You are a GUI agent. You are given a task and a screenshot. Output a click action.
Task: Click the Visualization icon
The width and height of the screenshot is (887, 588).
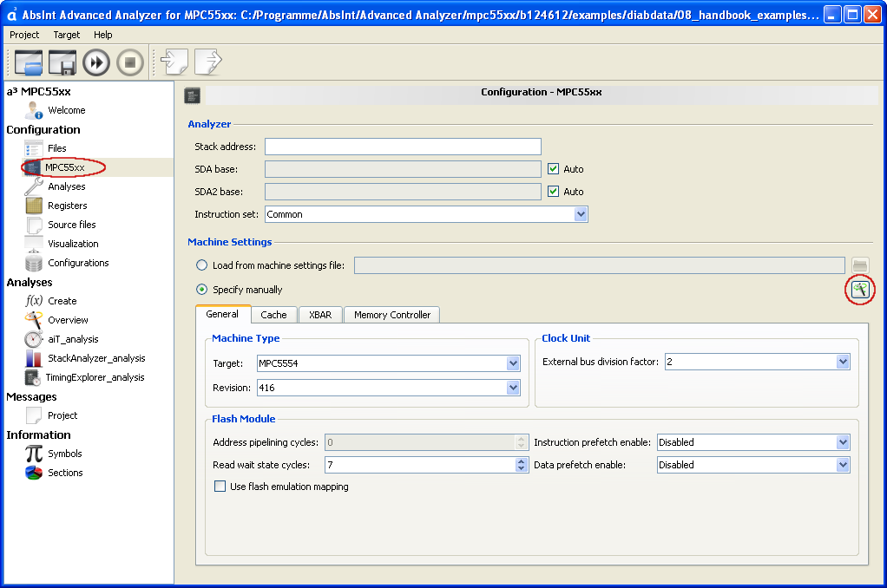34,244
